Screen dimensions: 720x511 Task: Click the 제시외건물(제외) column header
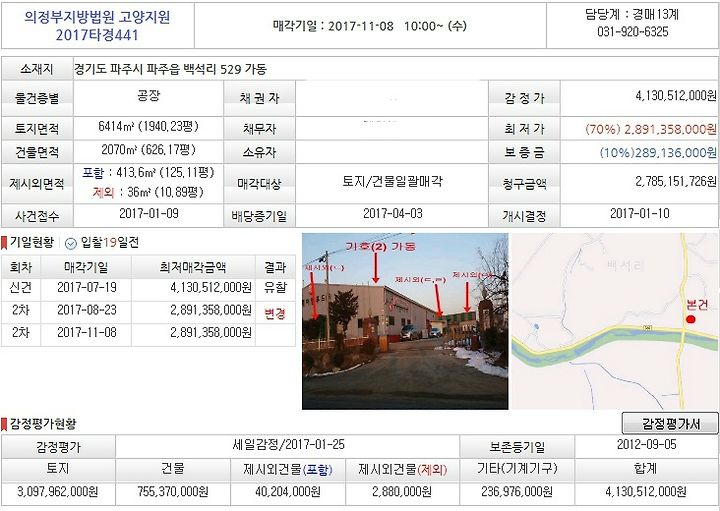pyautogui.click(x=402, y=469)
